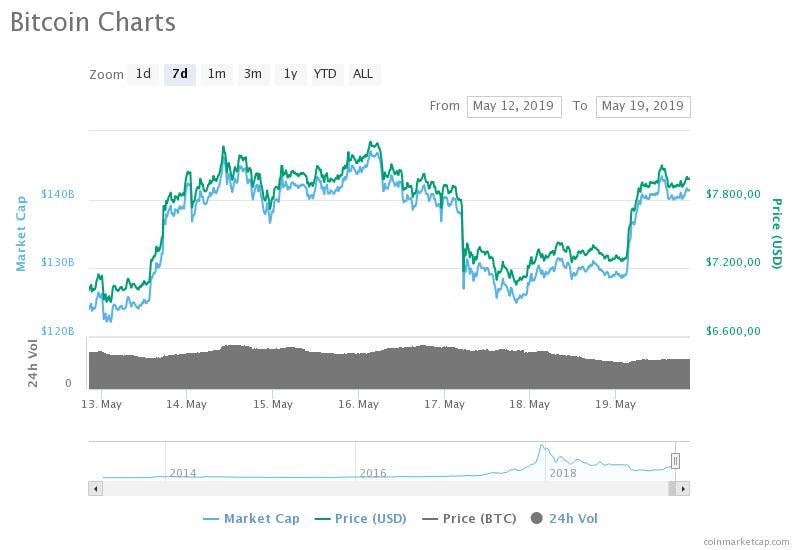
Task: Click the 16. May axis label
Action: [359, 405]
